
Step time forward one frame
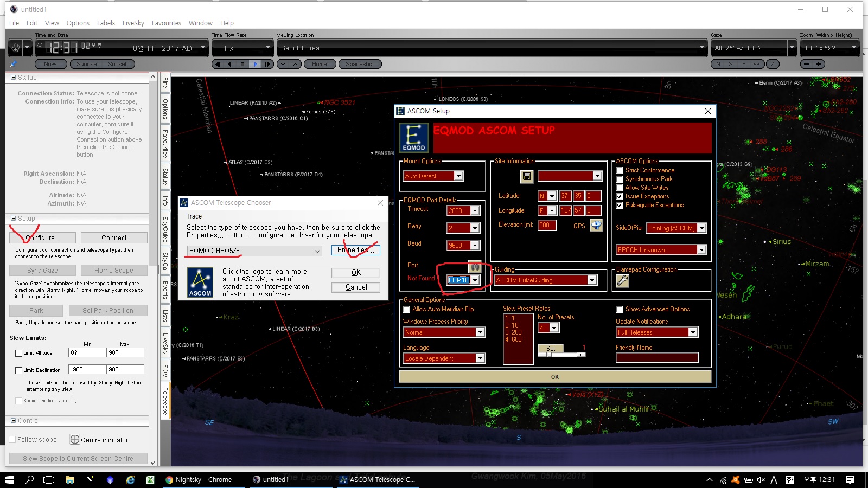(x=267, y=64)
